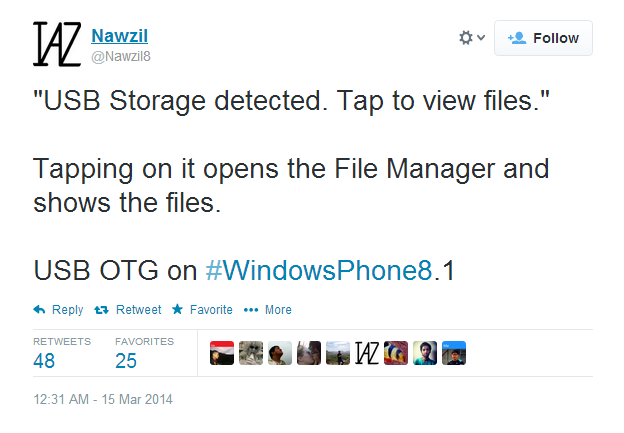This screenshot has height=433, width=624.
Task: Click the 12:31 AM - 15 Mar 2014 timestamp
Action: pos(103,400)
